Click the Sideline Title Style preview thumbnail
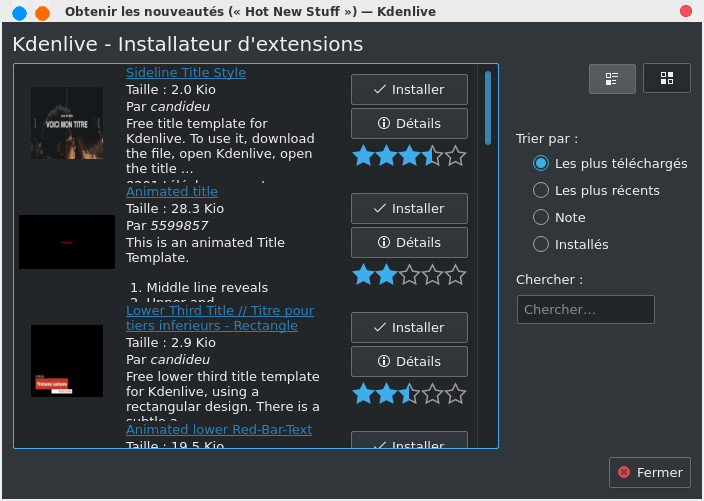 pyautogui.click(x=67, y=123)
